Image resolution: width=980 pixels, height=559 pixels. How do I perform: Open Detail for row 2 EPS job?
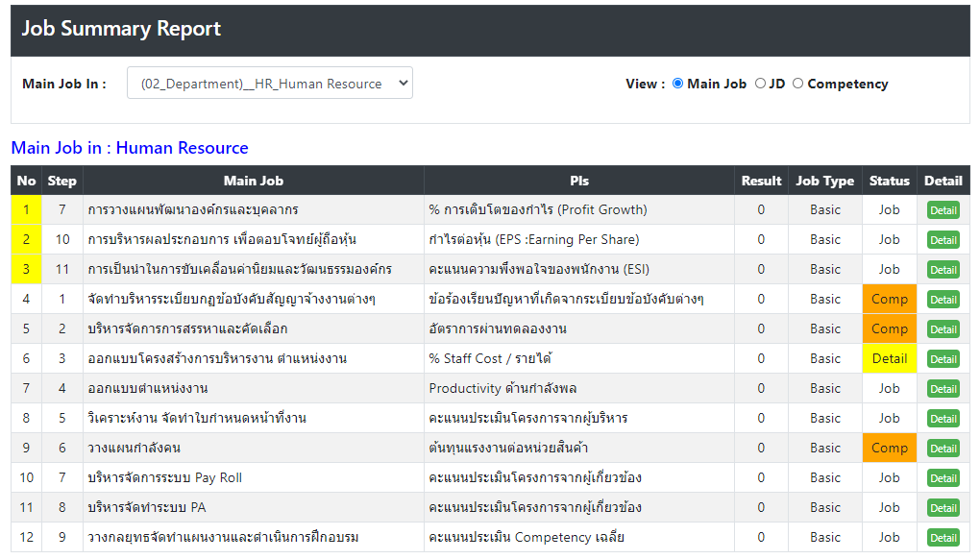point(943,240)
